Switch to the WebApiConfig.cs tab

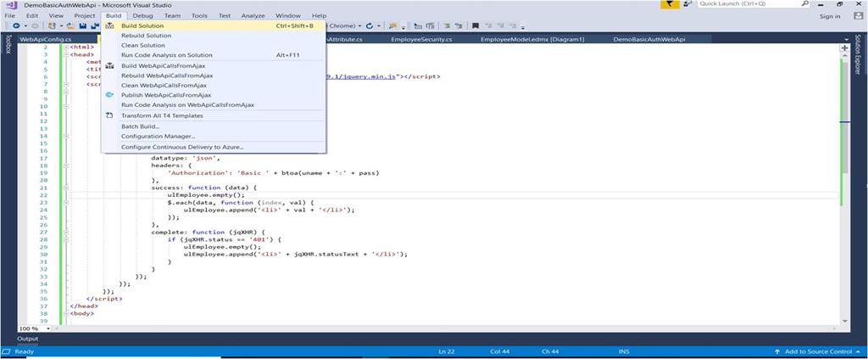click(x=46, y=40)
